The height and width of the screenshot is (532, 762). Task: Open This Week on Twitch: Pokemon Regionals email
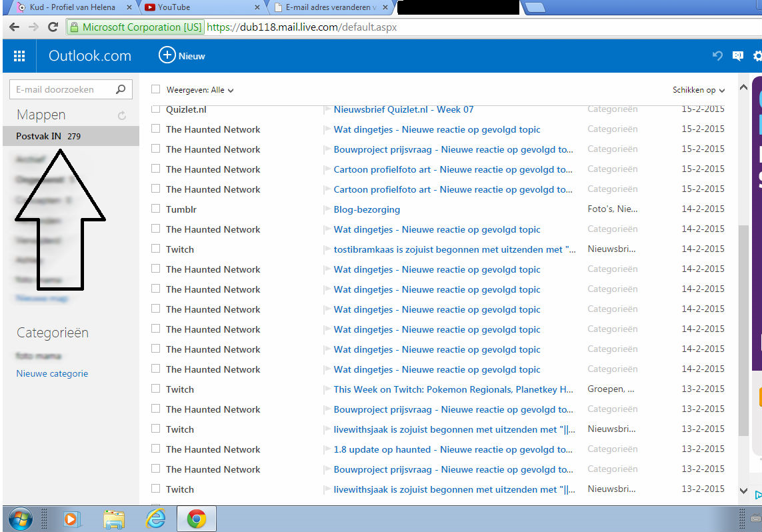(x=453, y=389)
